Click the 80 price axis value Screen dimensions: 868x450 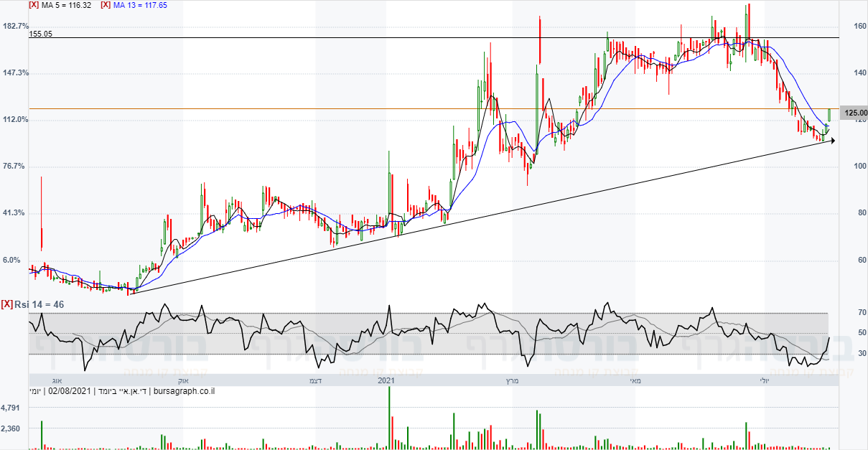pos(862,212)
